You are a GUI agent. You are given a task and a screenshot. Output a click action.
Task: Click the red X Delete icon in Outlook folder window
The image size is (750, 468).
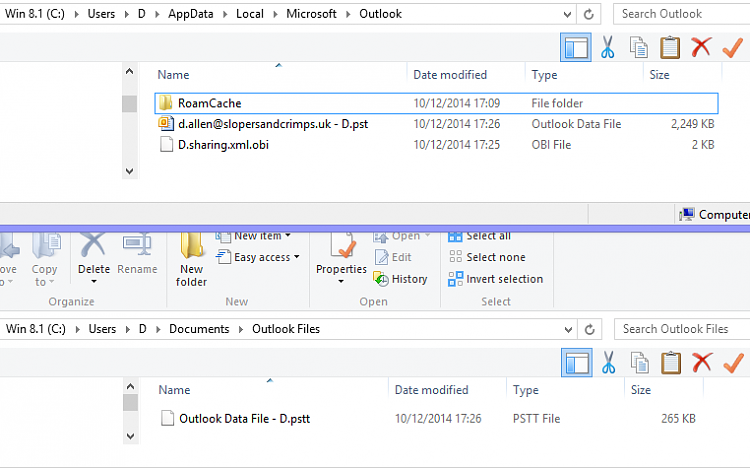(x=701, y=47)
